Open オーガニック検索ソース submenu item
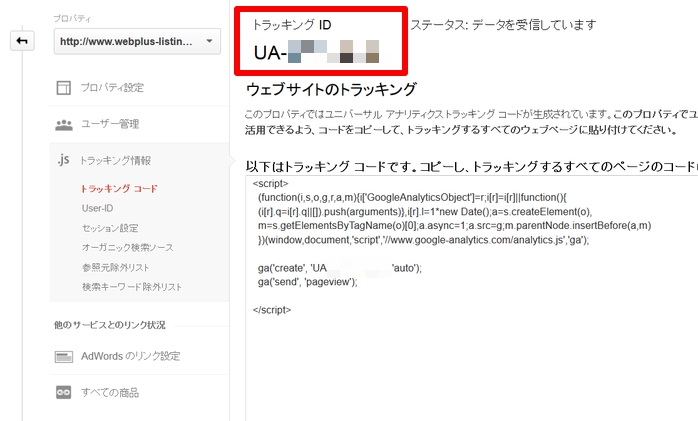 click(x=127, y=247)
